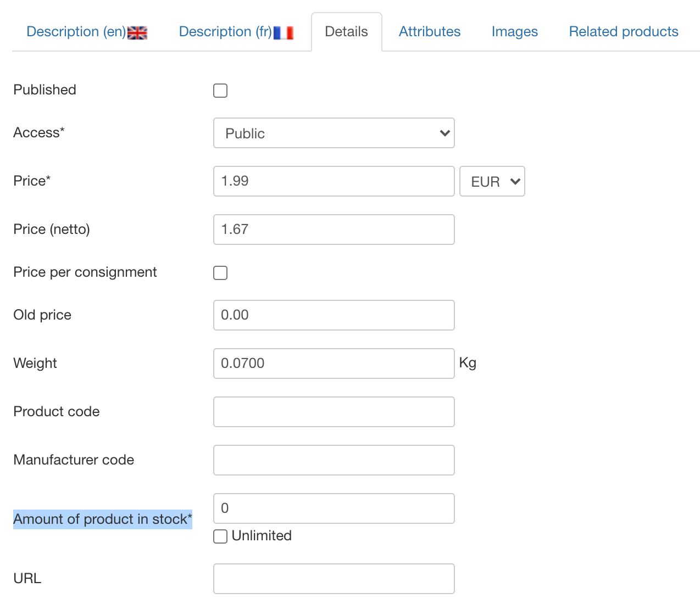Switch to the Images tab
This screenshot has width=700, height=604.
[x=514, y=32]
